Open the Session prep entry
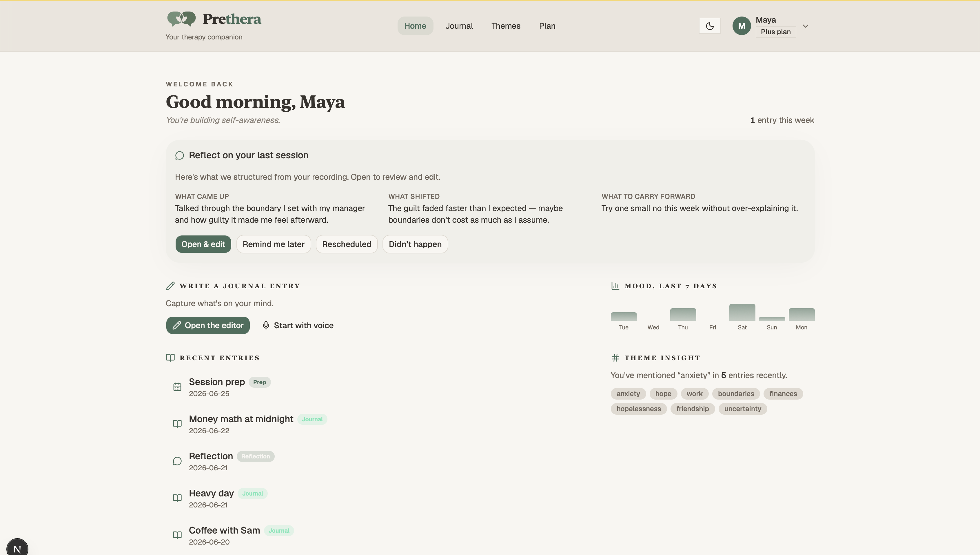The height and width of the screenshot is (555, 980). click(217, 382)
